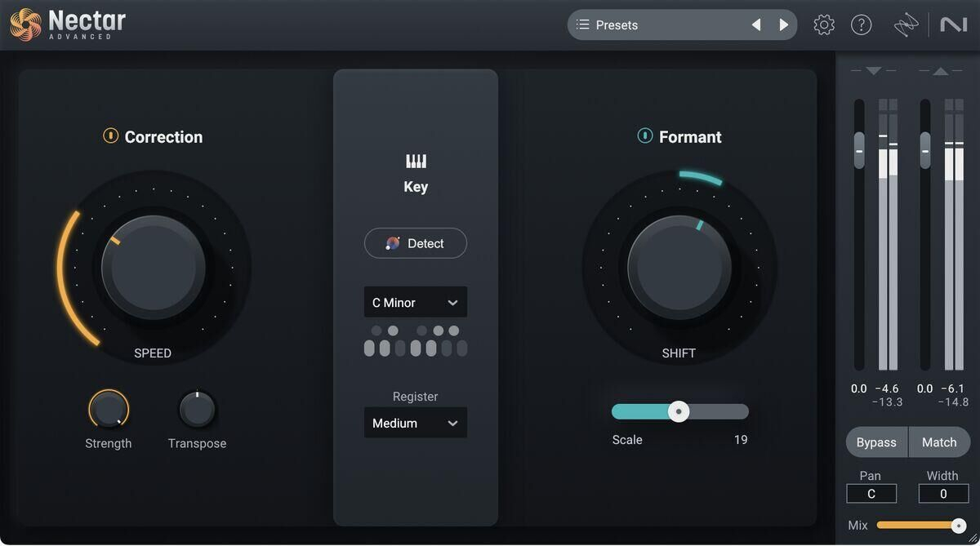The image size is (980, 546).
Task: Click the Pan value field
Action: [x=871, y=494]
